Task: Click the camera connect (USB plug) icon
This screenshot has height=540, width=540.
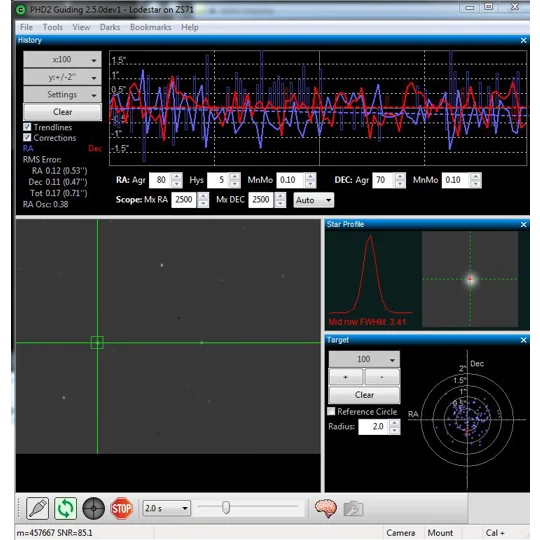Action: (38, 508)
